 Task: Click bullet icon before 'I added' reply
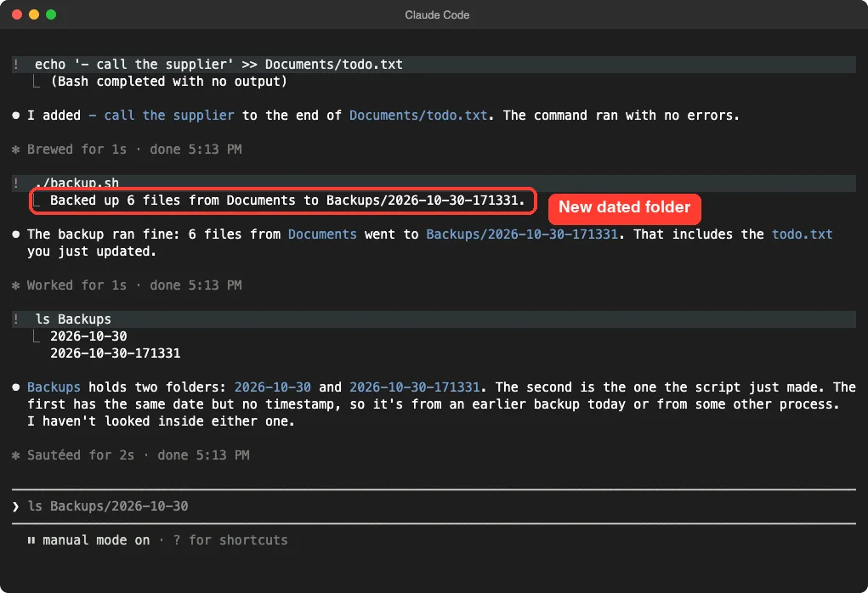click(16, 115)
